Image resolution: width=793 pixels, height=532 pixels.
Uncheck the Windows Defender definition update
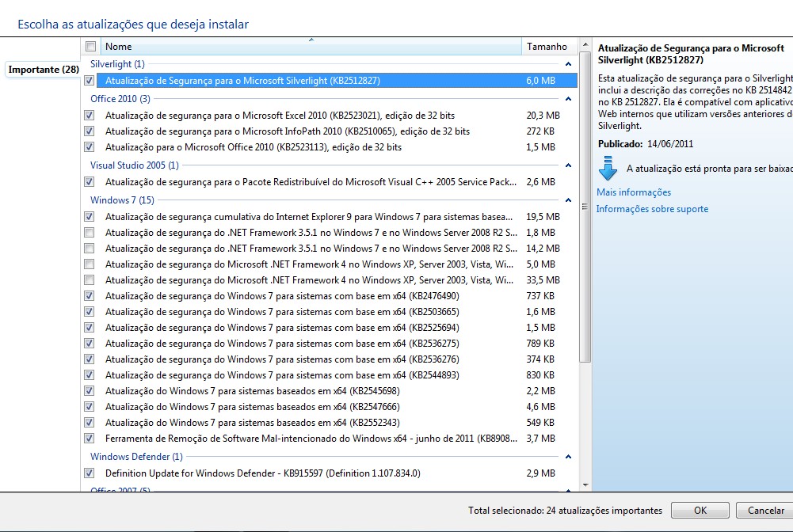(90, 473)
